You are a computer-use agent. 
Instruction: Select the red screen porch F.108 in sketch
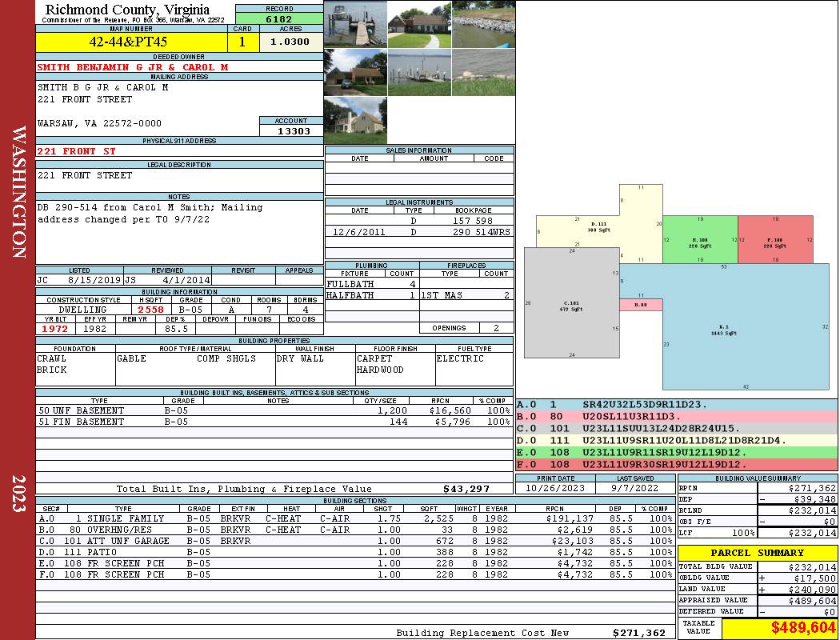point(775,239)
